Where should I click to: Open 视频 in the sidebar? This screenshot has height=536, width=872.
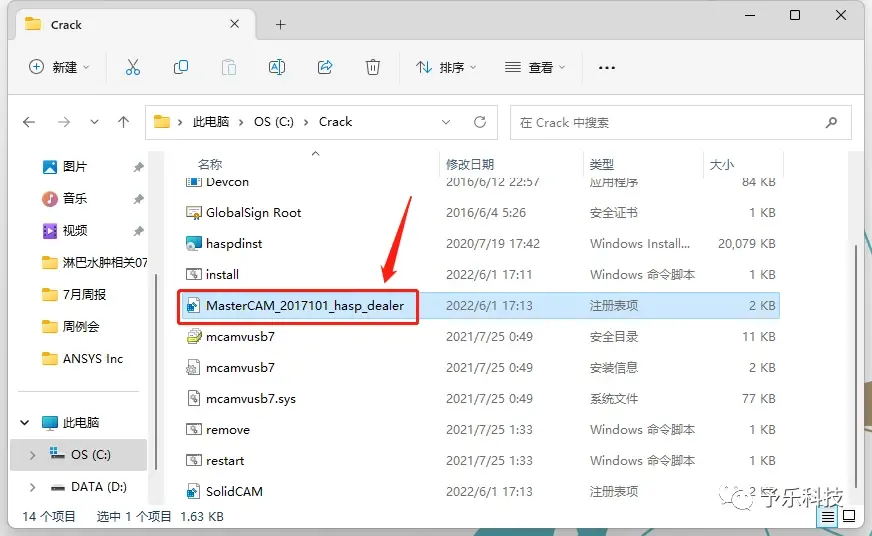click(75, 231)
